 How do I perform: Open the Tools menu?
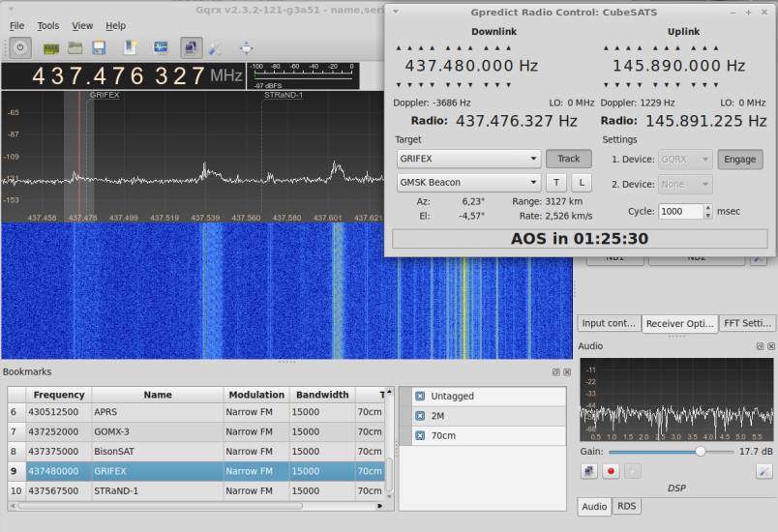point(48,26)
